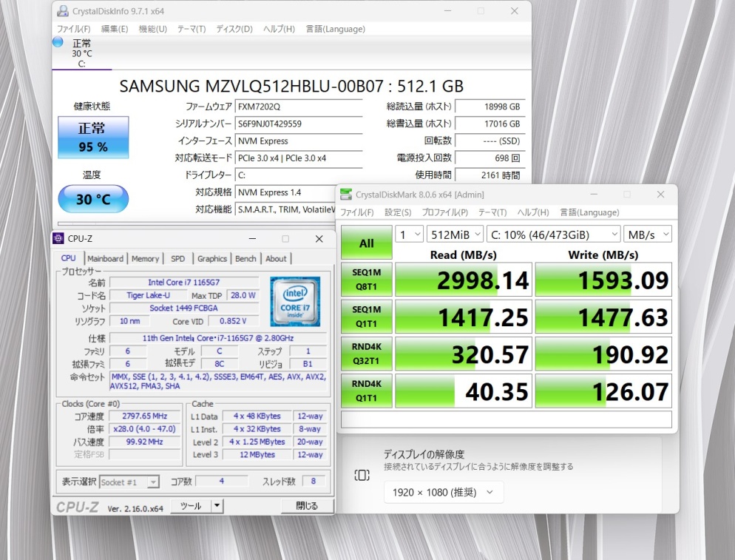Open the 1920 × 1080 resolution dropdown
Viewport: 735px width, 560px height.
444,492
